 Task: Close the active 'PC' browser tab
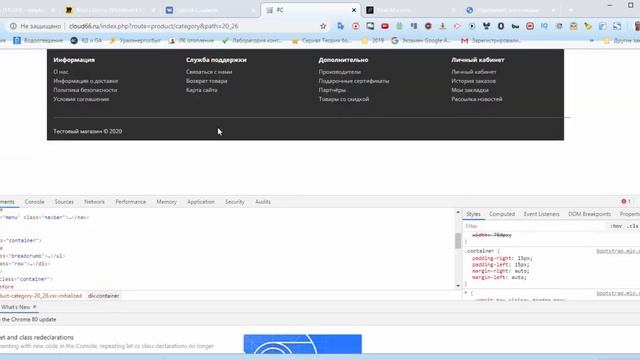pyautogui.click(x=354, y=10)
